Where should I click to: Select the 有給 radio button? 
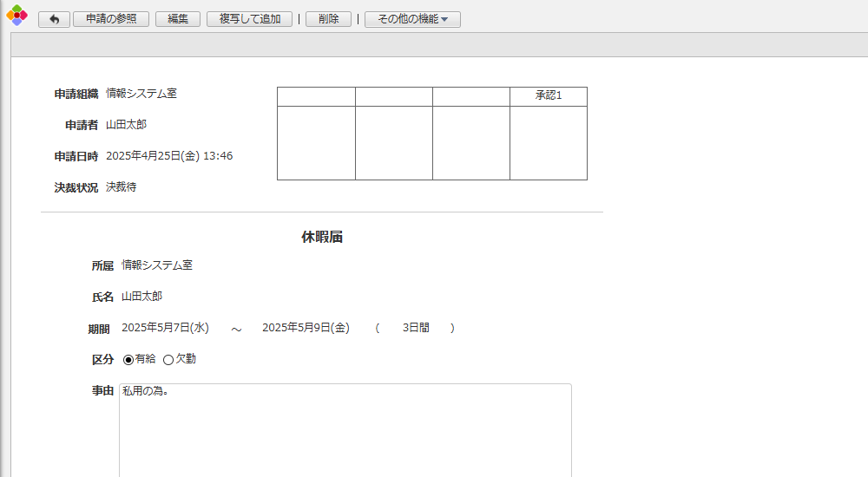coord(128,360)
